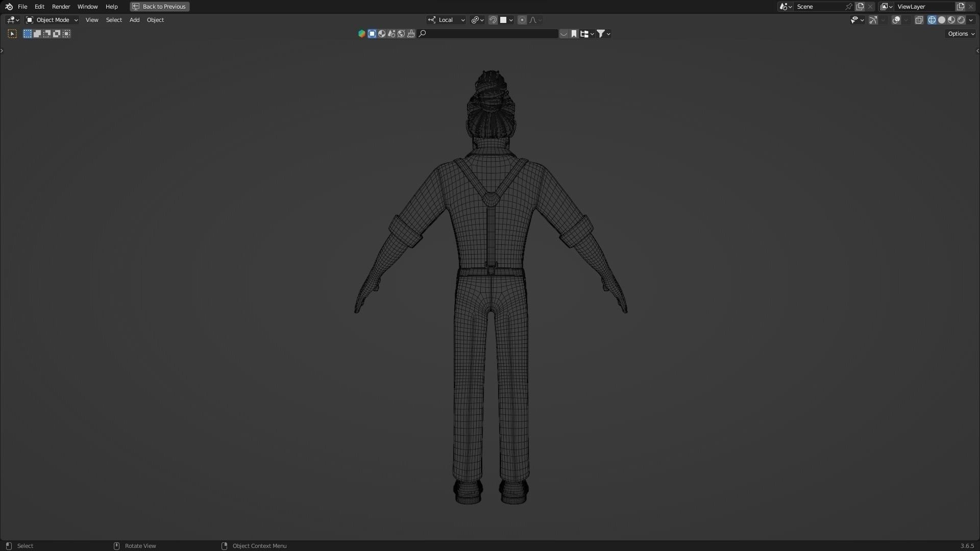Viewport: 980px width, 551px height.
Task: Expand the Options dropdown
Action: 961,34
